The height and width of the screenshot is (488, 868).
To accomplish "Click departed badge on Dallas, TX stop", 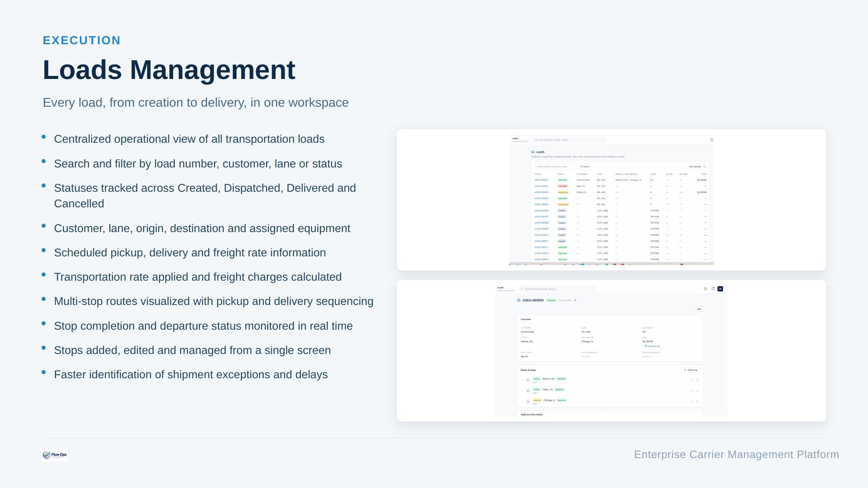I will 559,390.
